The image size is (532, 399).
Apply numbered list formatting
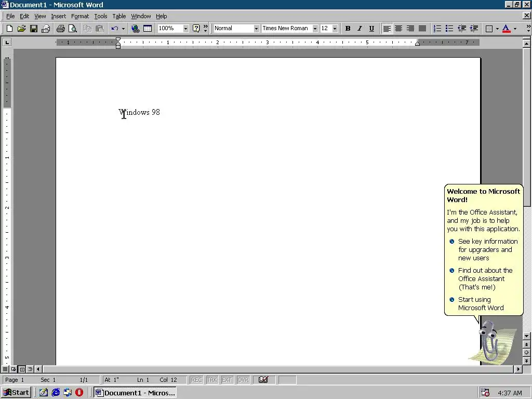coord(437,29)
